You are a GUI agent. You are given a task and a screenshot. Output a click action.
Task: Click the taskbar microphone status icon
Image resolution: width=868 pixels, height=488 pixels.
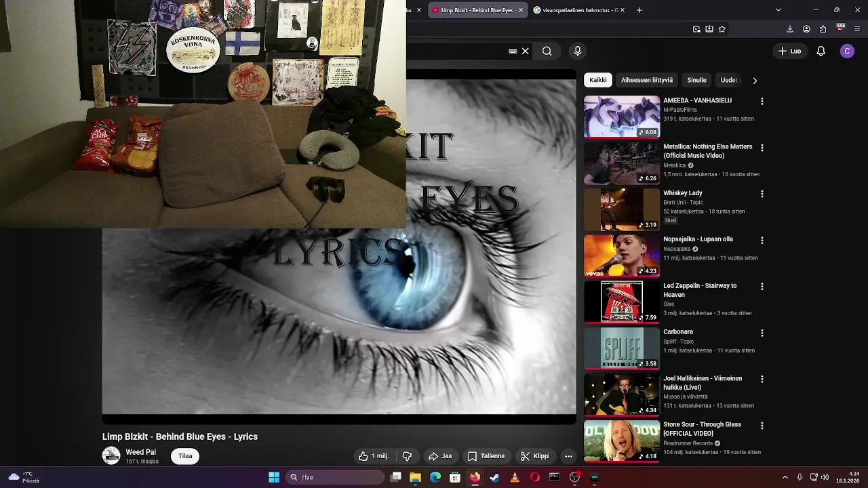[800, 477]
